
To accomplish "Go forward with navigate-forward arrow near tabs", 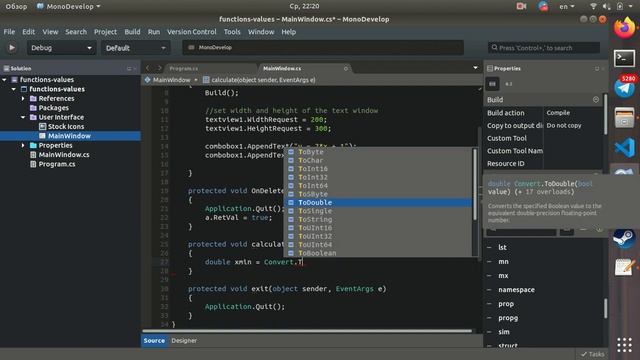I will (x=159, y=68).
